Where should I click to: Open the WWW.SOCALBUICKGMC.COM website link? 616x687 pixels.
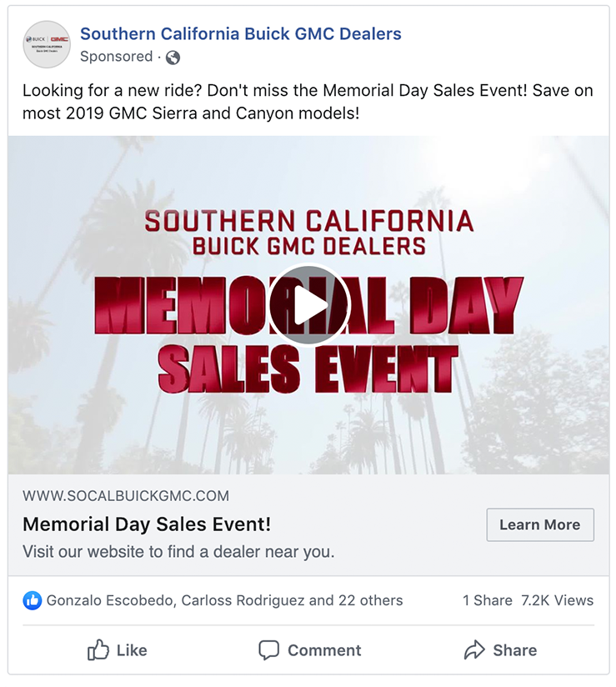click(125, 496)
